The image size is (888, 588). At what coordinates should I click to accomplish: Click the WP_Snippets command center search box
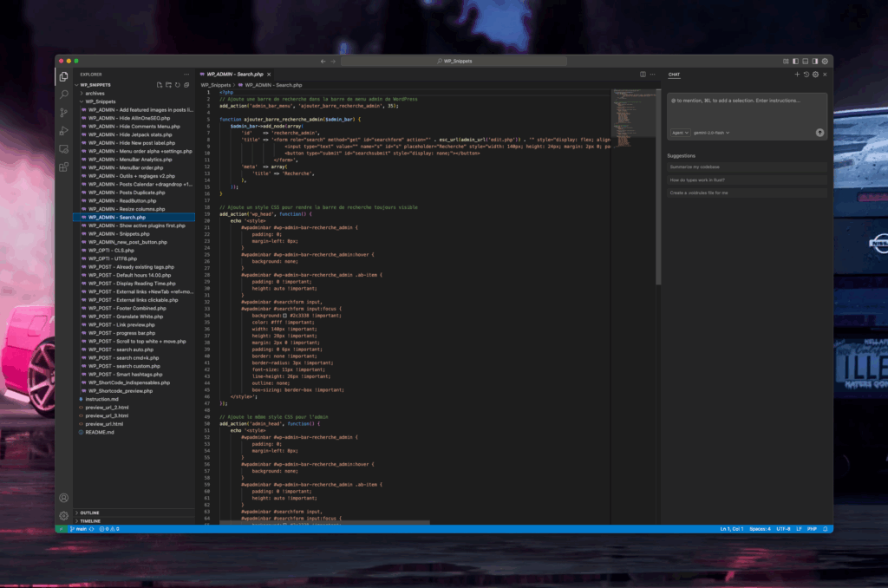[x=454, y=62]
